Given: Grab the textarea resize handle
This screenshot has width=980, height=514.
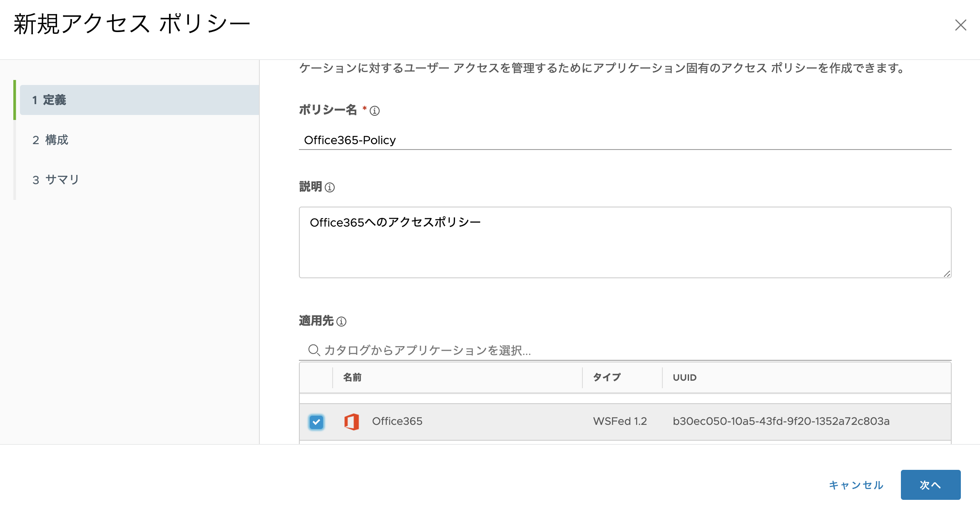Looking at the screenshot, I should (x=947, y=274).
